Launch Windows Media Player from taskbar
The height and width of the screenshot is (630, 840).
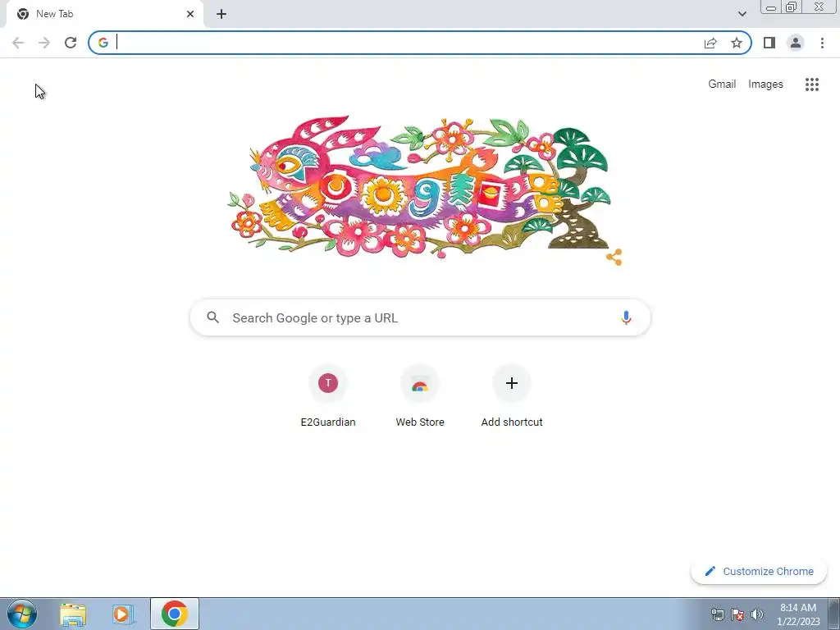pyautogui.click(x=123, y=614)
